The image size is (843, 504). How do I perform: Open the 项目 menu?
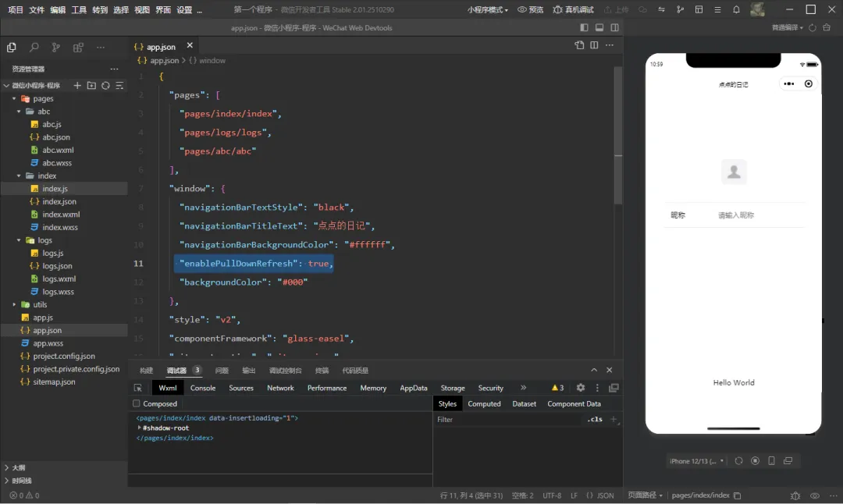coord(16,9)
